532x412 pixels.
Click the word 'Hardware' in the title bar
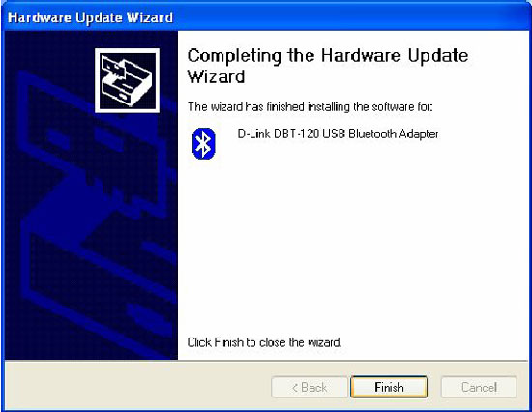coord(40,17)
